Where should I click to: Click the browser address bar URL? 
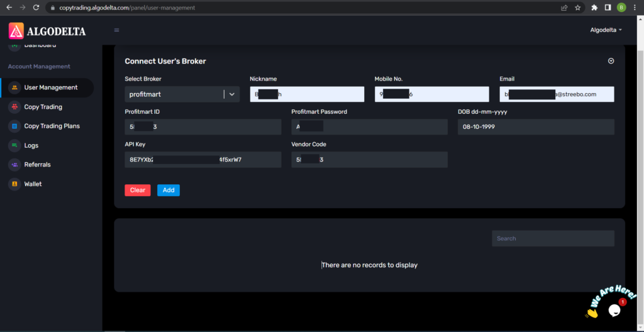point(127,8)
